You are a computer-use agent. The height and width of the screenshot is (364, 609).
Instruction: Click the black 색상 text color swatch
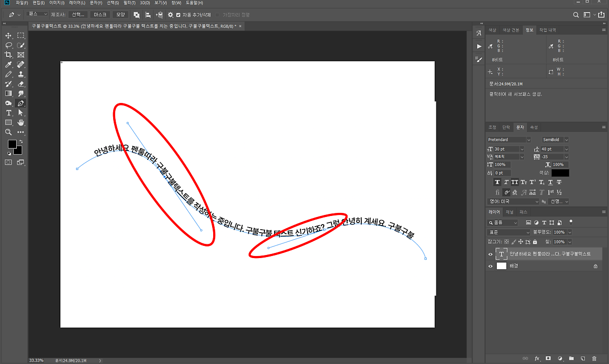point(560,173)
